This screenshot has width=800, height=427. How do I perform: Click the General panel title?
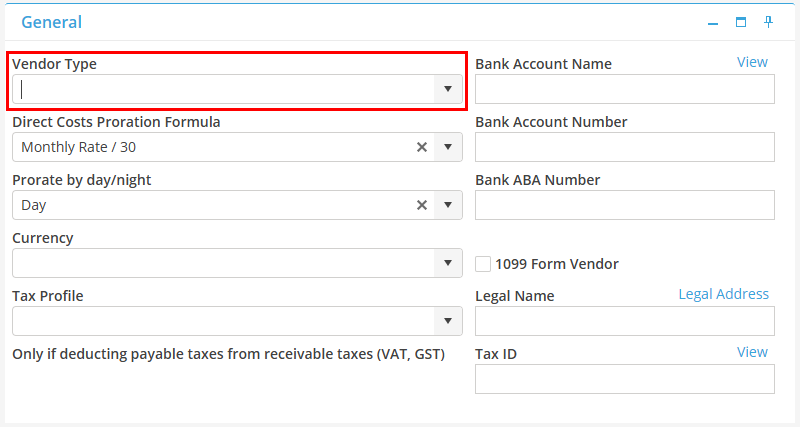tap(51, 22)
